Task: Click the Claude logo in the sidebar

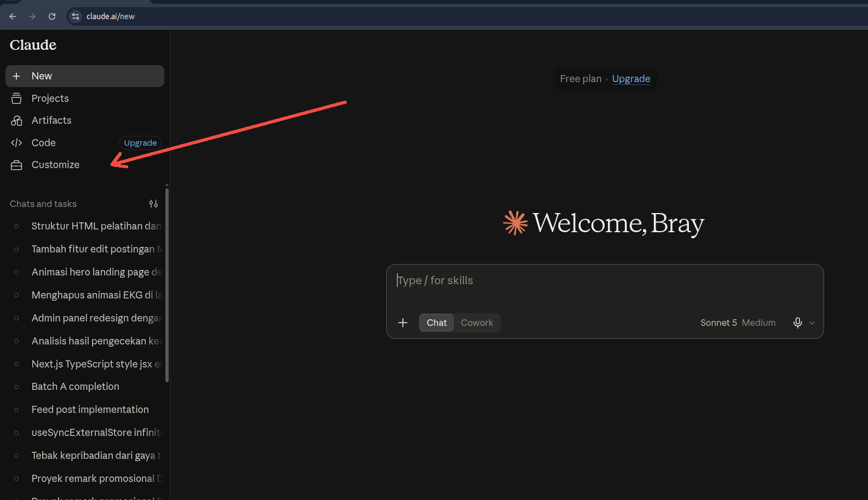Action: point(33,45)
